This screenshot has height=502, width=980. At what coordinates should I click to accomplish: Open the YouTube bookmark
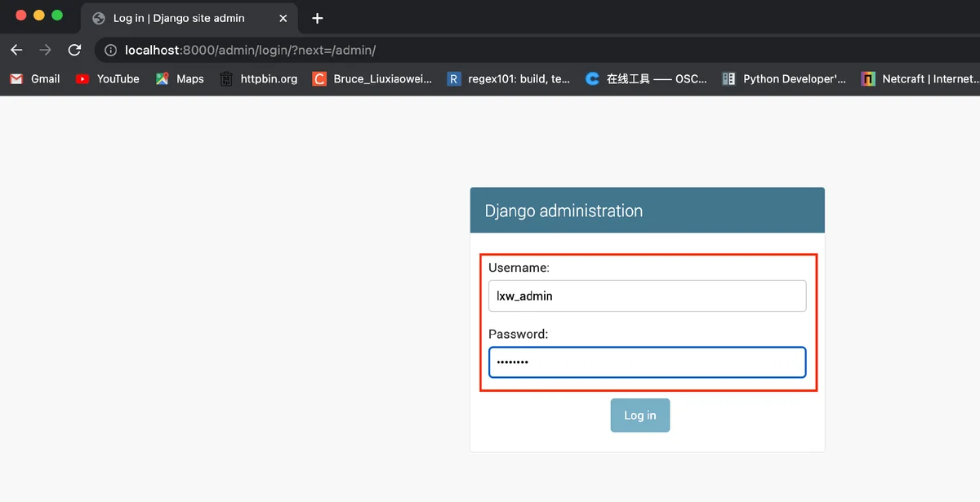[x=108, y=78]
